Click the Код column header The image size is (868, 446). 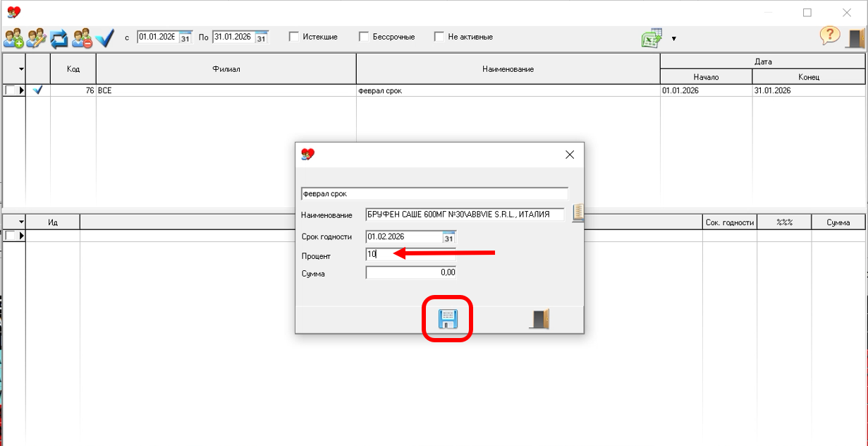click(73, 69)
